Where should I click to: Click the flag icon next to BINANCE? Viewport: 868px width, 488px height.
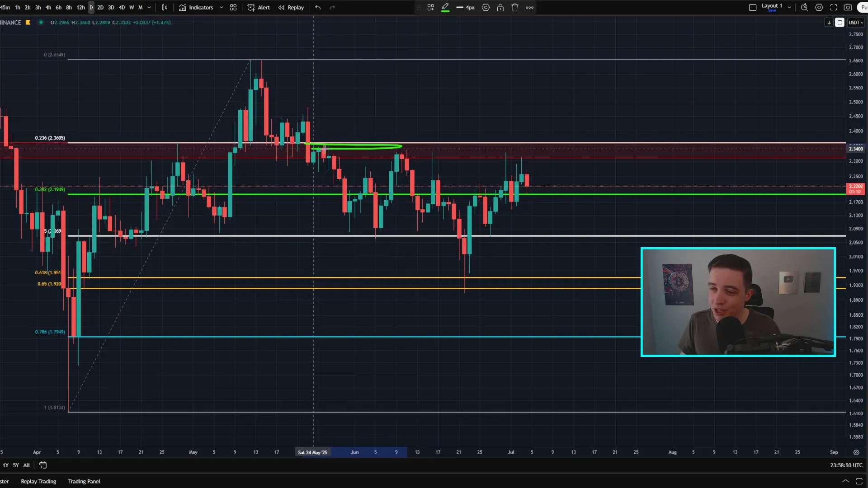(28, 23)
